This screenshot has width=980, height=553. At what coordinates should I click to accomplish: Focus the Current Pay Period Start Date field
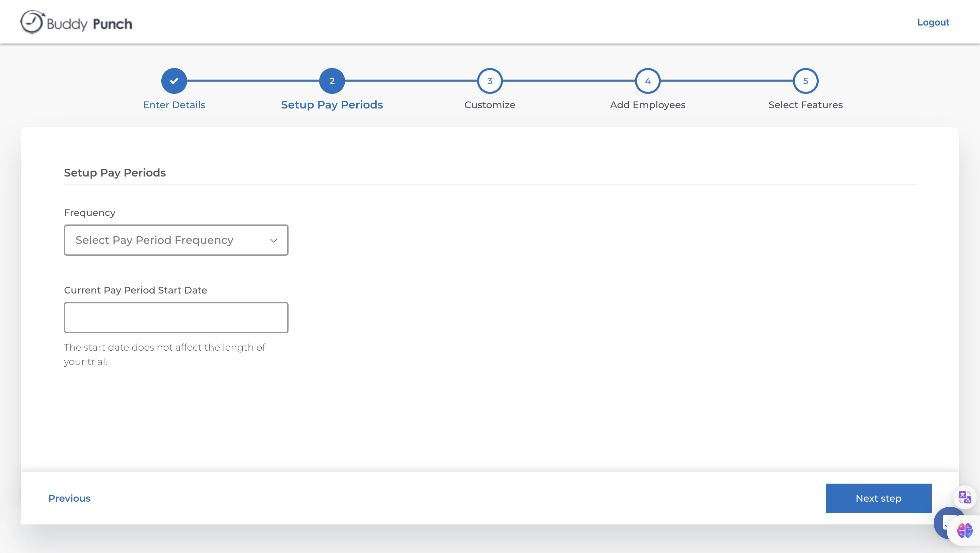tap(176, 318)
